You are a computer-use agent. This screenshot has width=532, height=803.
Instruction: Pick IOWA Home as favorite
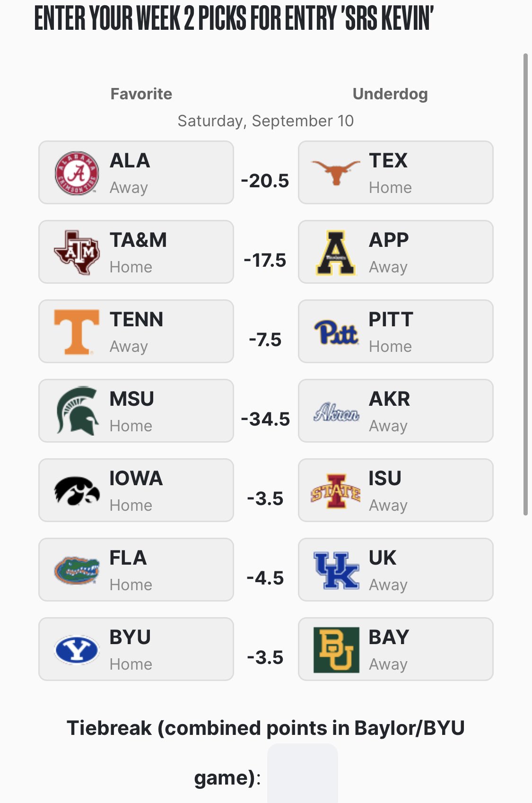pyautogui.click(x=136, y=490)
